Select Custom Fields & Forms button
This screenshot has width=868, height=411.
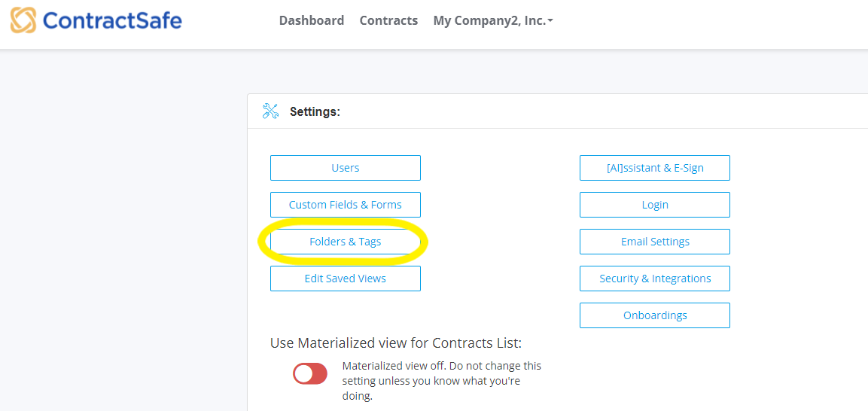[346, 205]
